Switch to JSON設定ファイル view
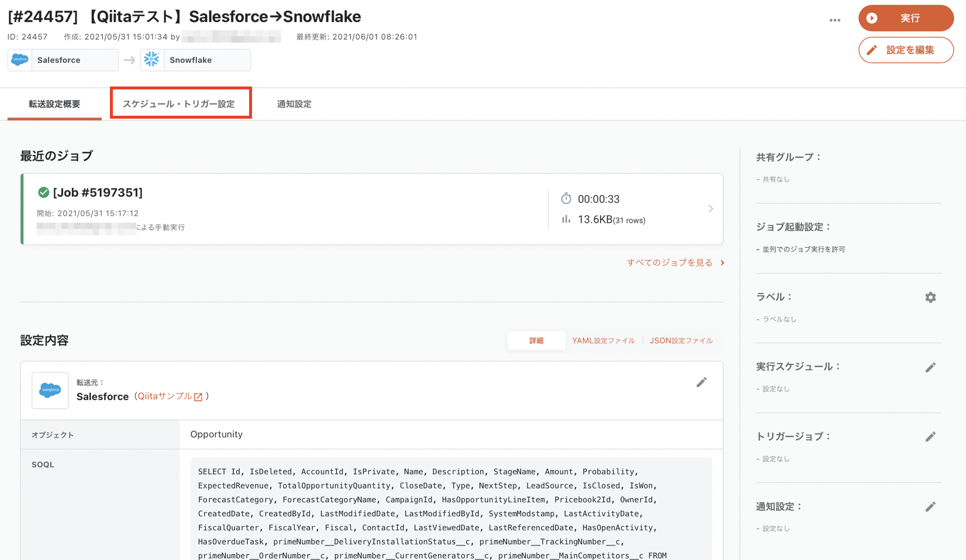 coord(681,341)
